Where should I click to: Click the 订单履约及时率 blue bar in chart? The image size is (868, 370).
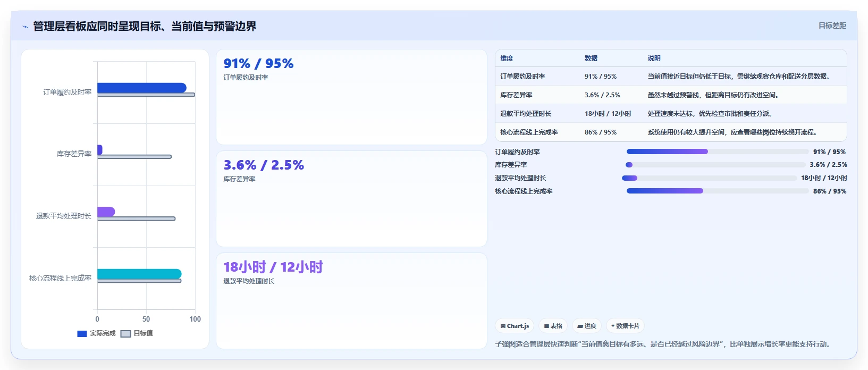(142, 88)
